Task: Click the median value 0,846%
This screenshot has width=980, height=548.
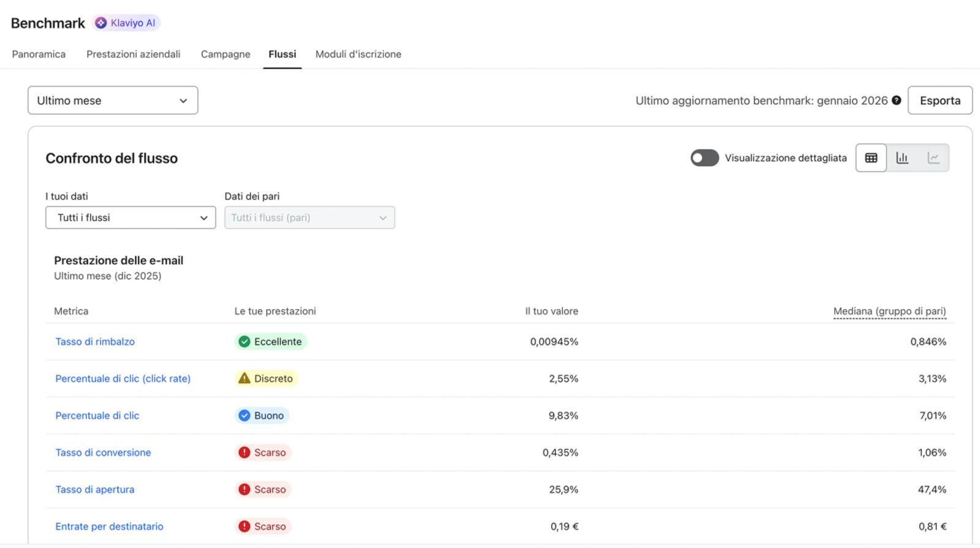Action: (x=928, y=341)
